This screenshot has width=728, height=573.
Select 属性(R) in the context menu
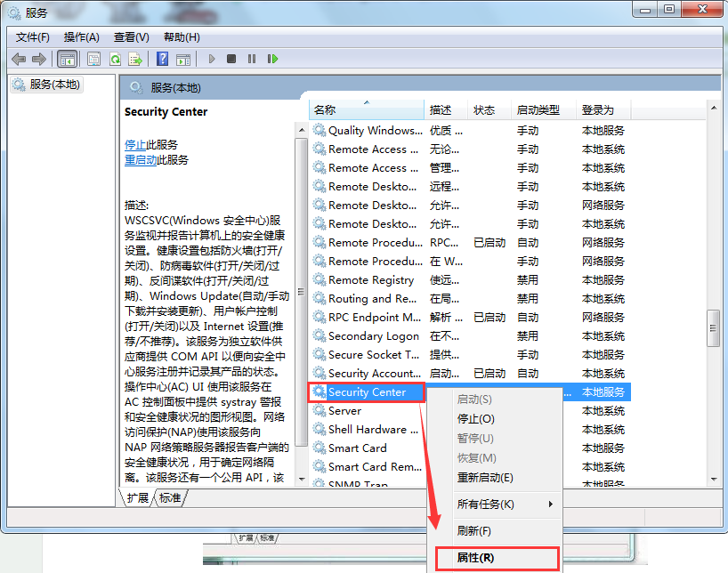(474, 558)
